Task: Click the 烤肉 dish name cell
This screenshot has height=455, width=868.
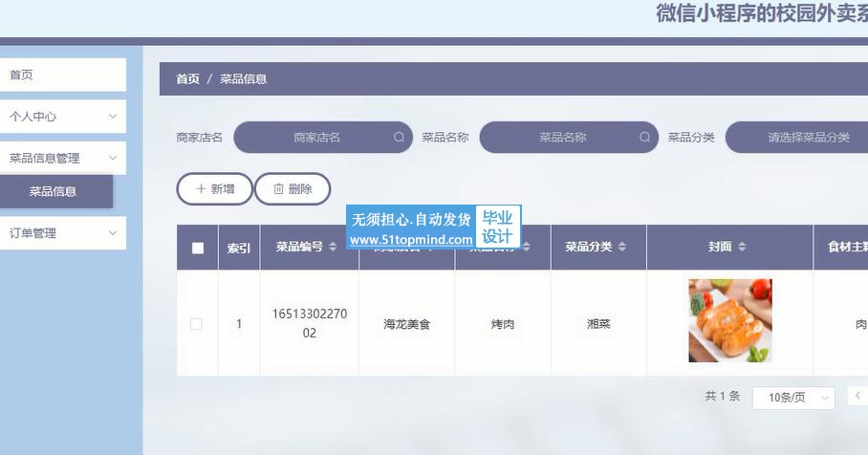Action: pyautogui.click(x=503, y=324)
